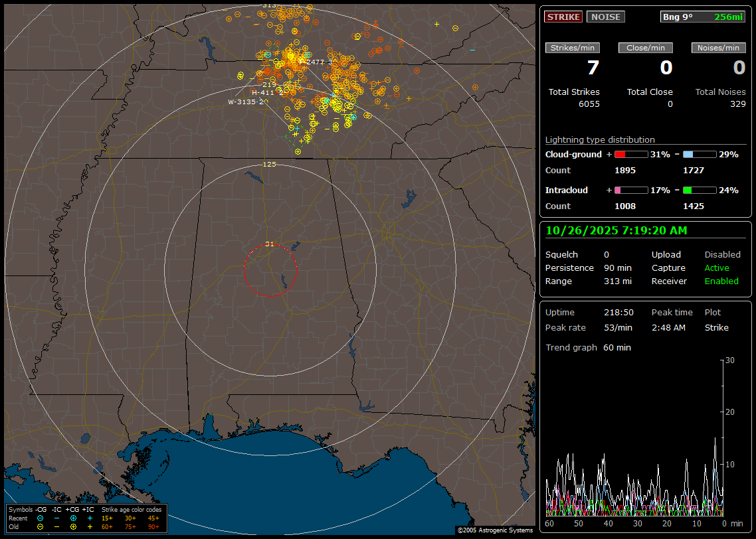756x539 pixels.
Task: Click the Old +IC yellow plus symbol
Action: (x=90, y=526)
